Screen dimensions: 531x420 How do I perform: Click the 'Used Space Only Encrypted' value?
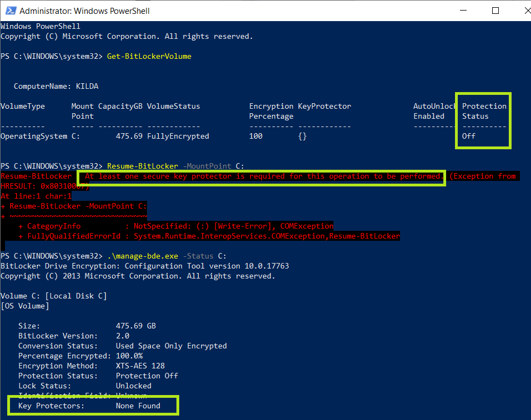[x=171, y=346]
